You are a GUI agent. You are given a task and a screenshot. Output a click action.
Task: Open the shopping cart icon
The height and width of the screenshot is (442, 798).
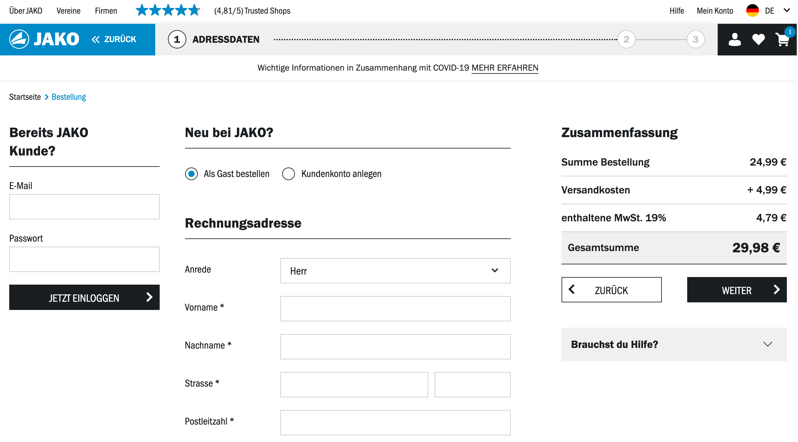pos(782,40)
